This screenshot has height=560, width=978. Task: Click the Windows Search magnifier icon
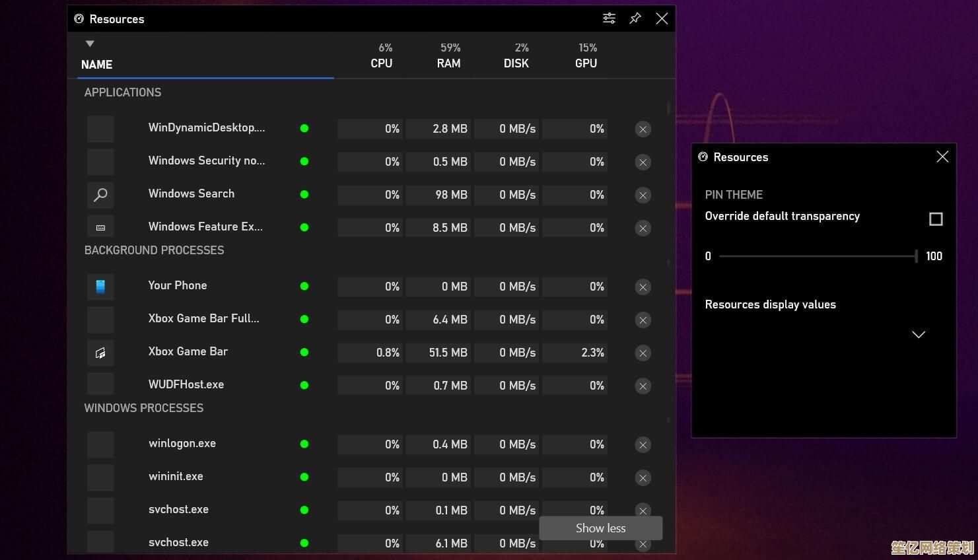(100, 195)
